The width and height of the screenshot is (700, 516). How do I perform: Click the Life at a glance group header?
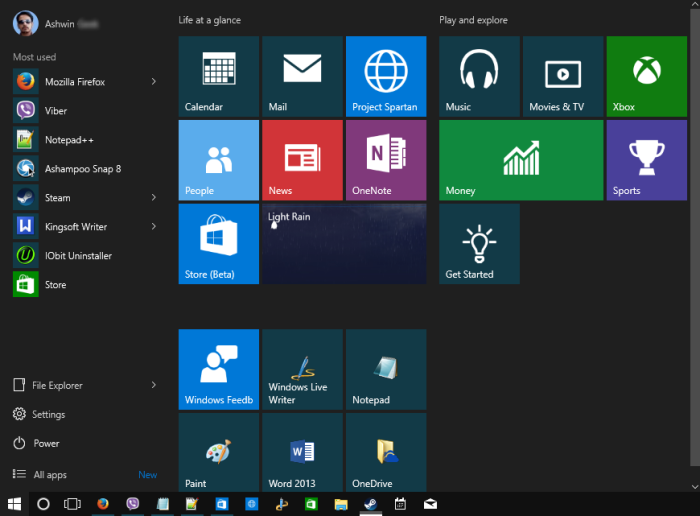209,20
